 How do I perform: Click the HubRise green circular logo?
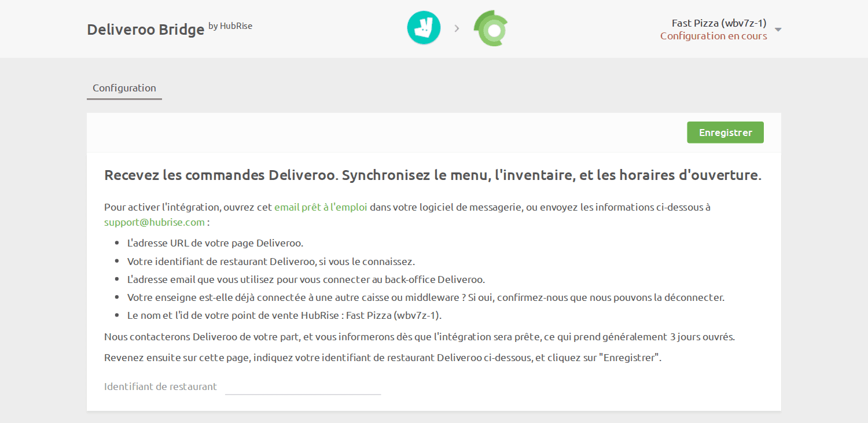pyautogui.click(x=491, y=28)
